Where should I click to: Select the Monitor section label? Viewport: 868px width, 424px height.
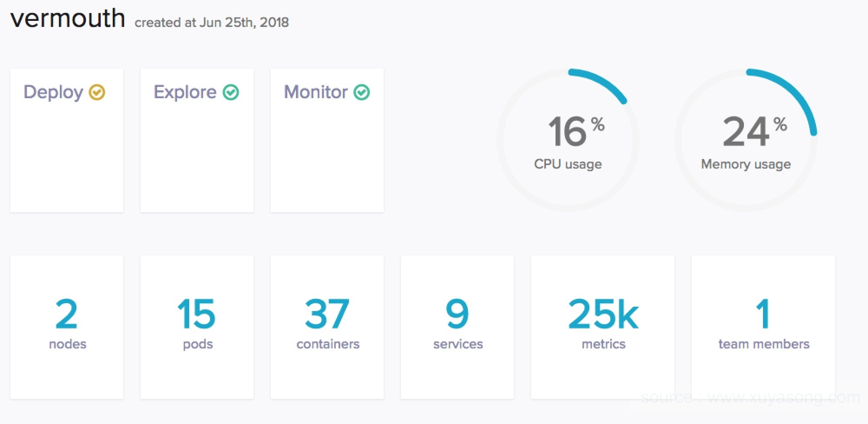click(316, 92)
